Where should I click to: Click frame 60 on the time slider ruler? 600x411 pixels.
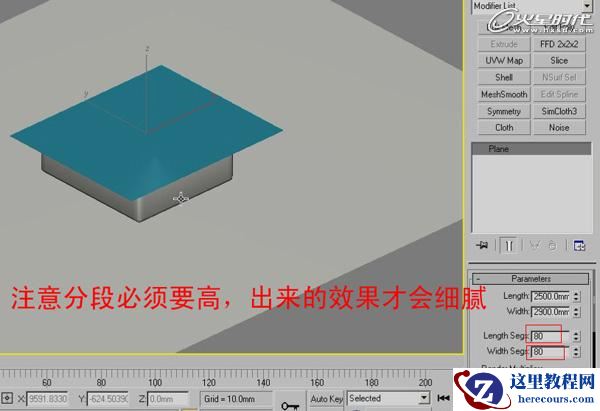coord(47,382)
